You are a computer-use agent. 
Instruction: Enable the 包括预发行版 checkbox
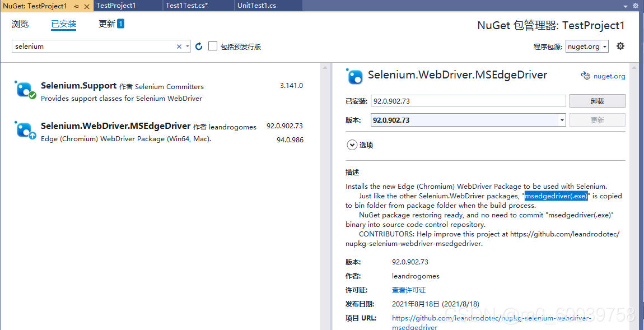tap(212, 46)
